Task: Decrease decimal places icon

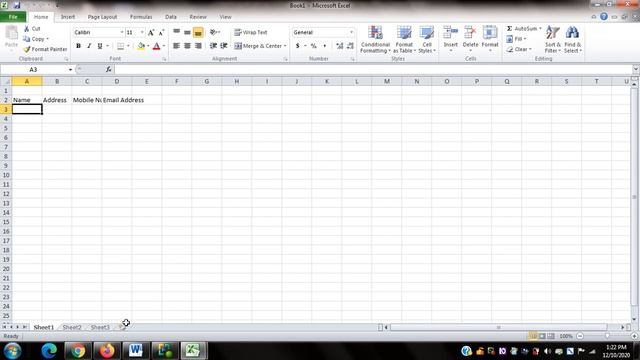Action: pyautogui.click(x=350, y=46)
